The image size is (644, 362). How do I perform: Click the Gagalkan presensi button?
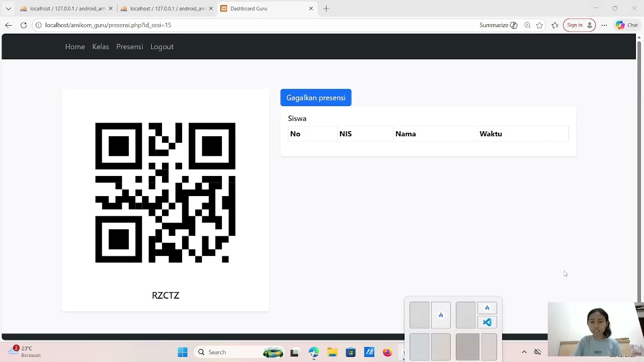click(x=316, y=98)
